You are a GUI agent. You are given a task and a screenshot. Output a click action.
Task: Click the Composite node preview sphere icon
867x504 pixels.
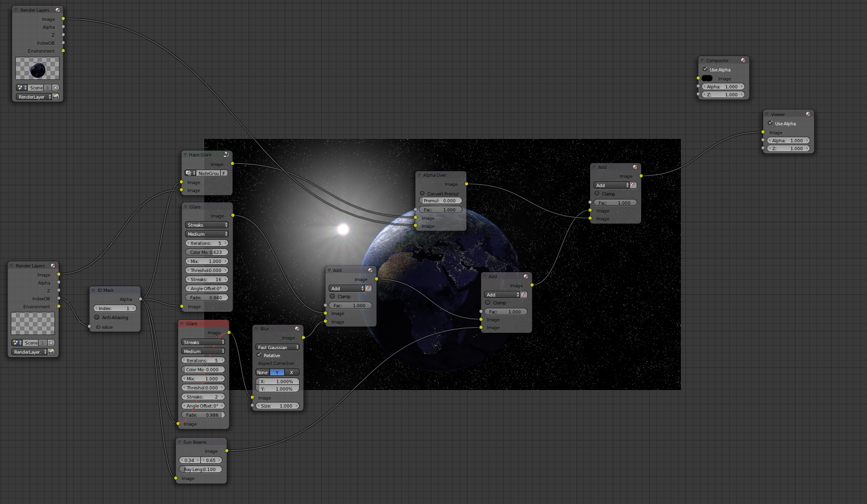pos(743,61)
